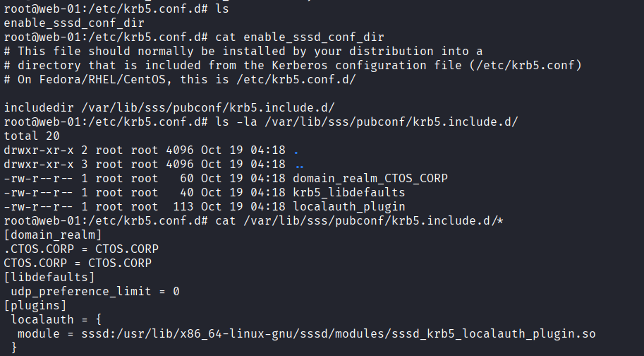This screenshot has height=356, width=644.
Task: Click the [domain_realm] section header
Action: [x=53, y=235]
